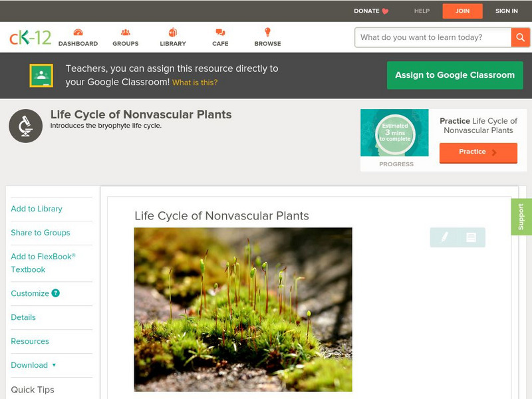Open Dashboard from the gauge icon

78,33
